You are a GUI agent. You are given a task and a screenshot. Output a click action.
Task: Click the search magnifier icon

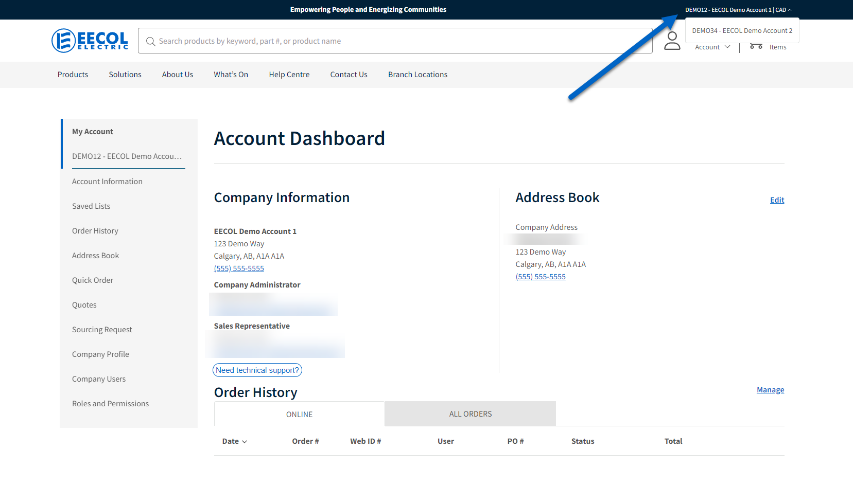coord(150,41)
